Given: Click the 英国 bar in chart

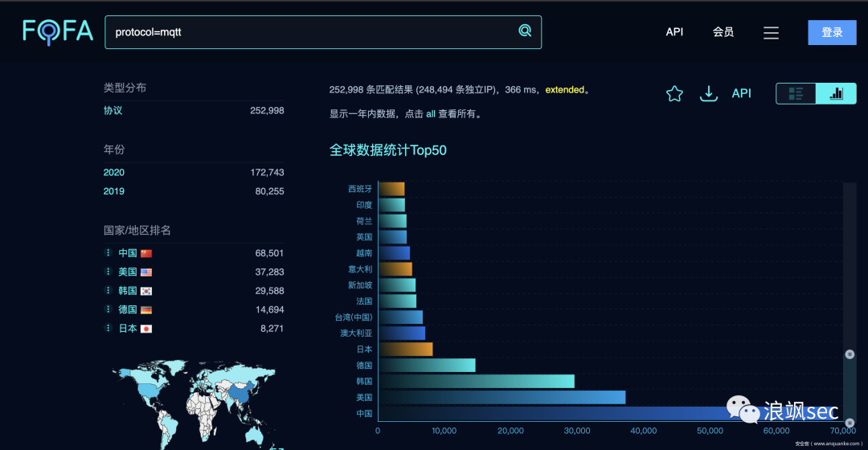Looking at the screenshot, I should point(392,237).
